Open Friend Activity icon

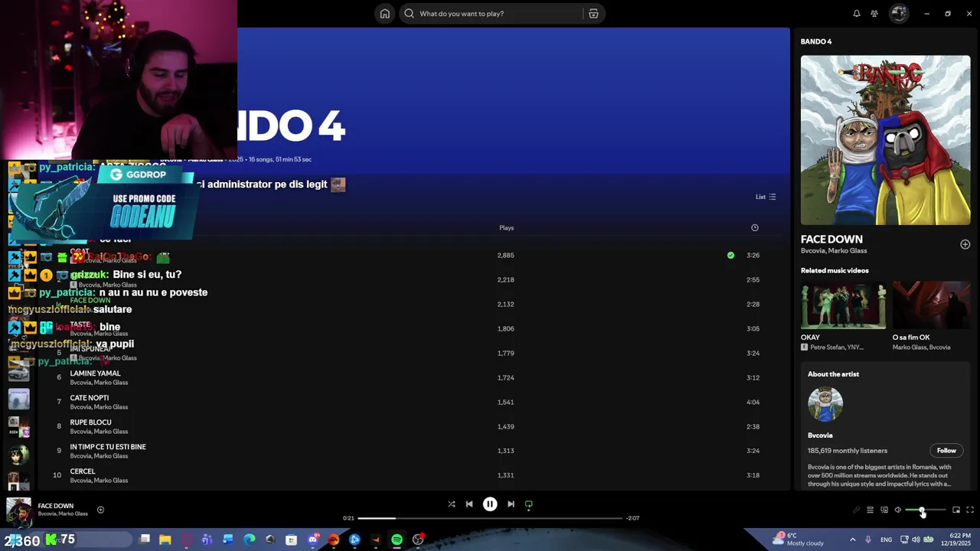[x=874, y=14]
